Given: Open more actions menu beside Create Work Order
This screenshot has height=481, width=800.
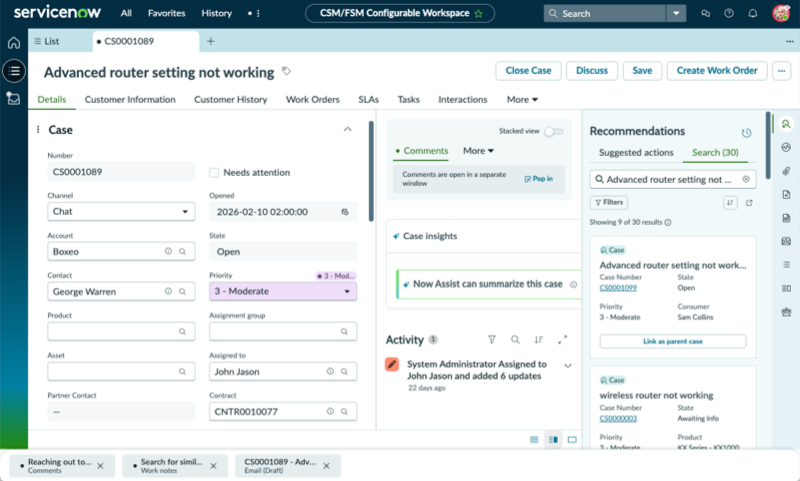Looking at the screenshot, I should click(x=781, y=71).
